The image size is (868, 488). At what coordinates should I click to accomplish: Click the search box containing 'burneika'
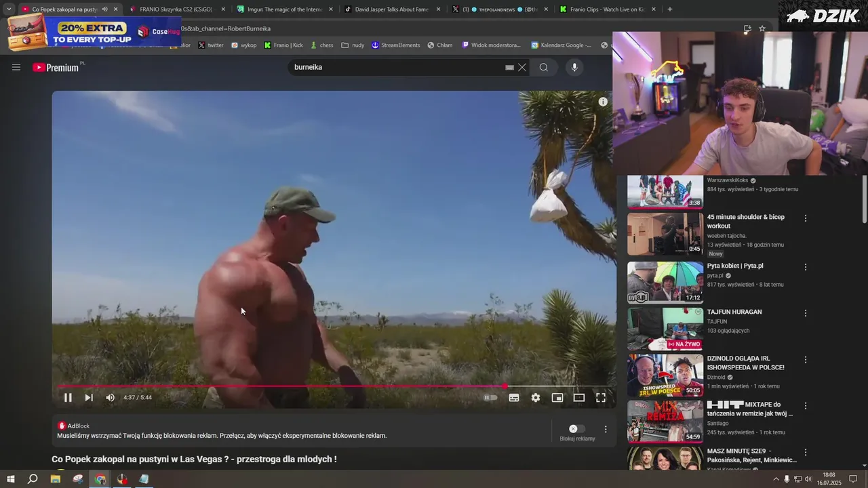(x=397, y=67)
